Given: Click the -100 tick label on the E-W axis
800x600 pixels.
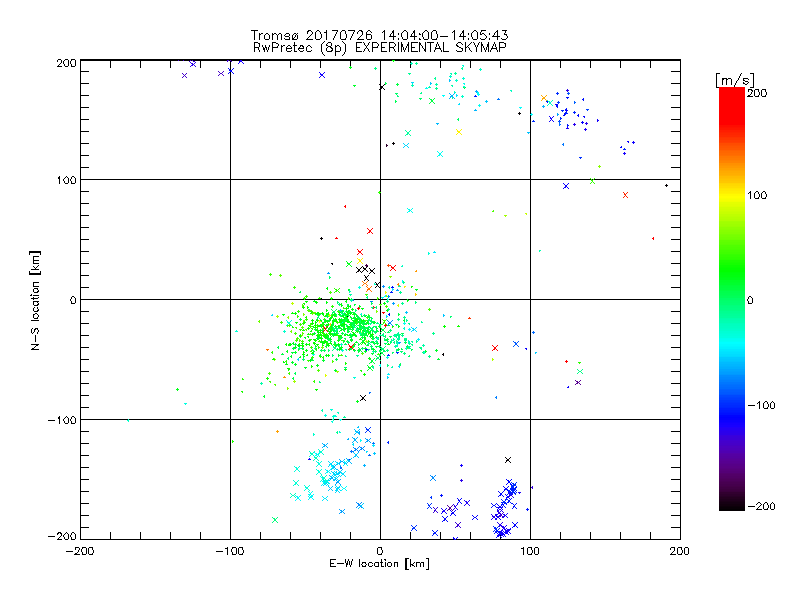Looking at the screenshot, I should click(230, 551).
